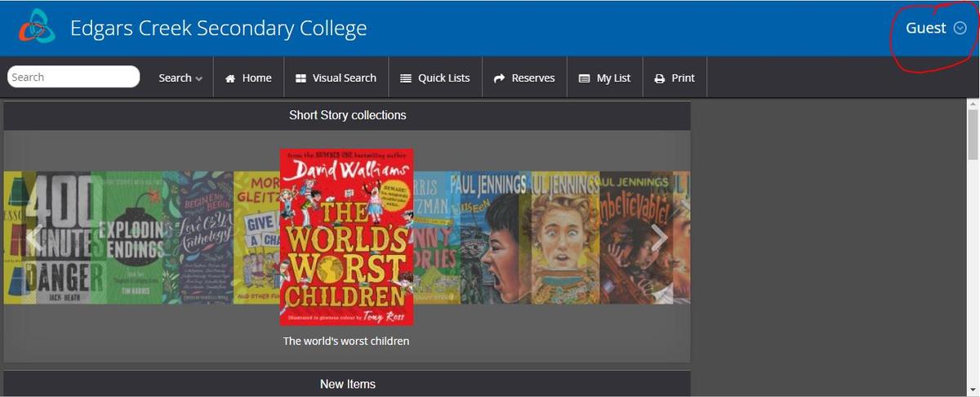Select The World's Worst Children cover
This screenshot has width=980, height=397.
pyautogui.click(x=346, y=237)
